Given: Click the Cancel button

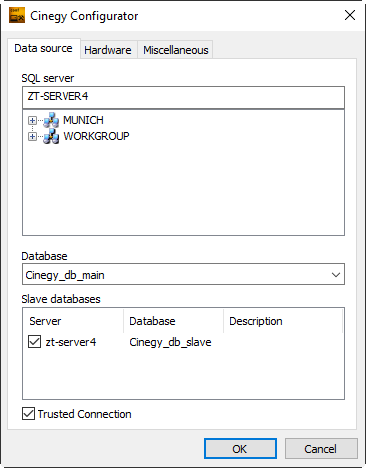Looking at the screenshot, I should tap(321, 449).
